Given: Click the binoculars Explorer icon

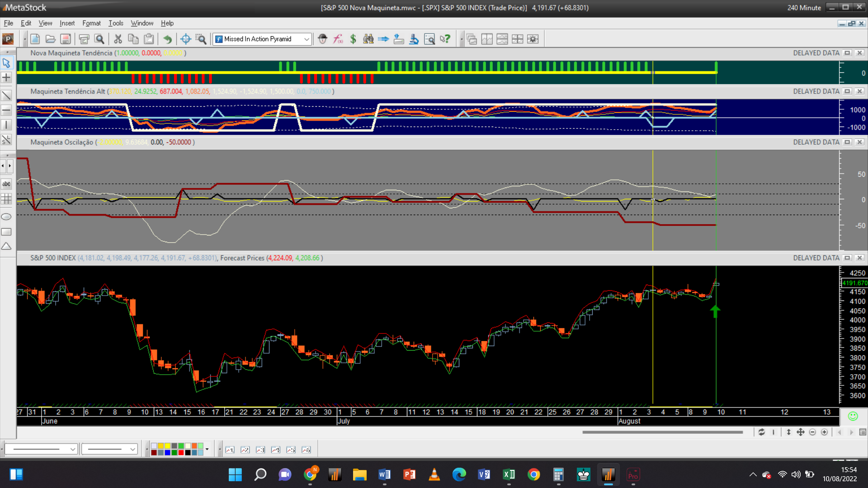Looking at the screenshot, I should click(x=368, y=39).
